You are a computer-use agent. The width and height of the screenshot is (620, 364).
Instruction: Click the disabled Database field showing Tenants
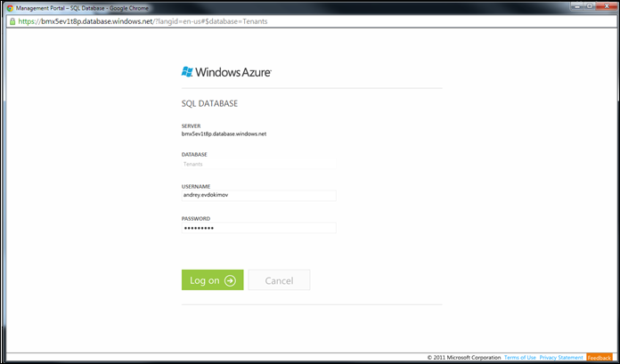[x=259, y=164]
